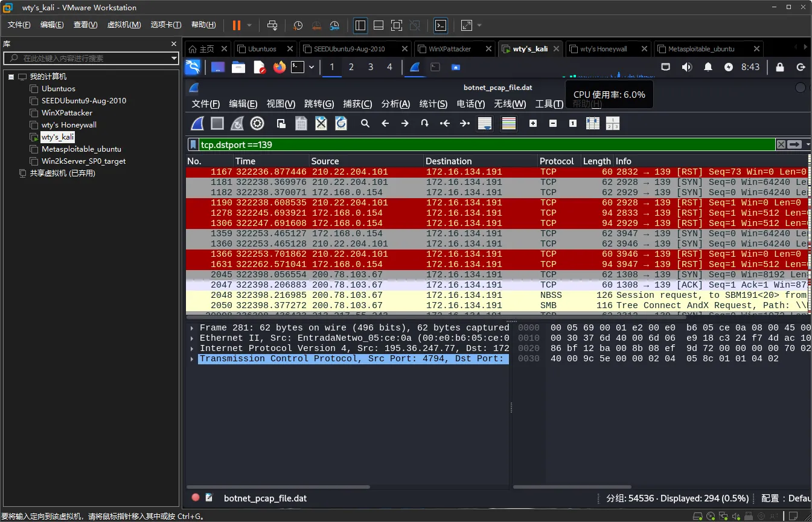Image resolution: width=812 pixels, height=522 pixels.
Task: Click the resize columns icon
Action: 593,124
